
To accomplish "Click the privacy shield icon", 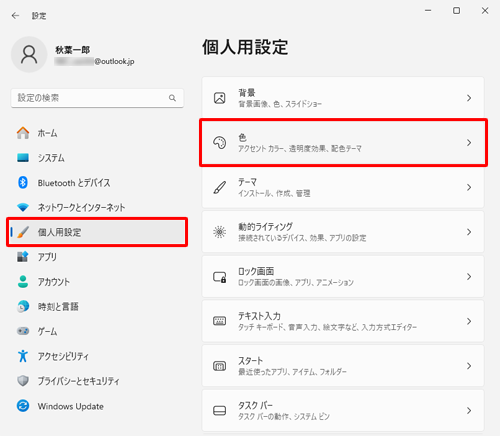I will [23, 381].
